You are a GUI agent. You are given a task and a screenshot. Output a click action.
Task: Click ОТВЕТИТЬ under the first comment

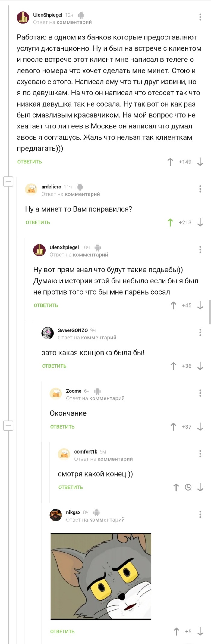point(29,162)
